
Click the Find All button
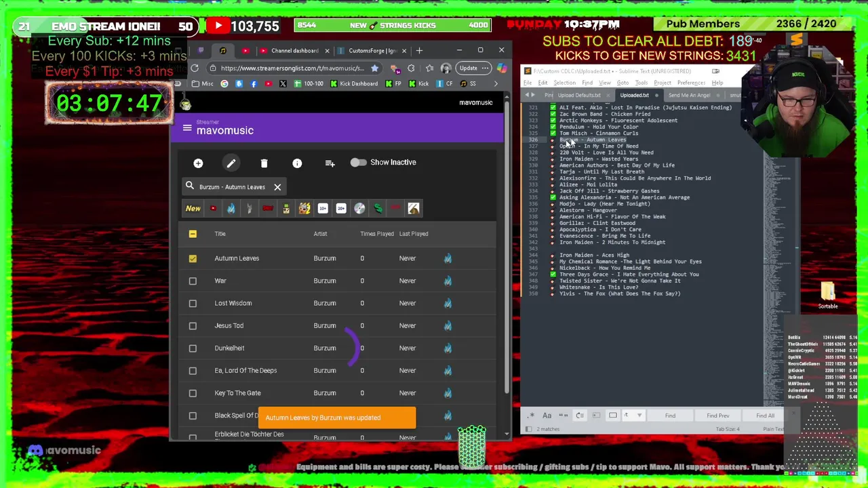(x=765, y=415)
